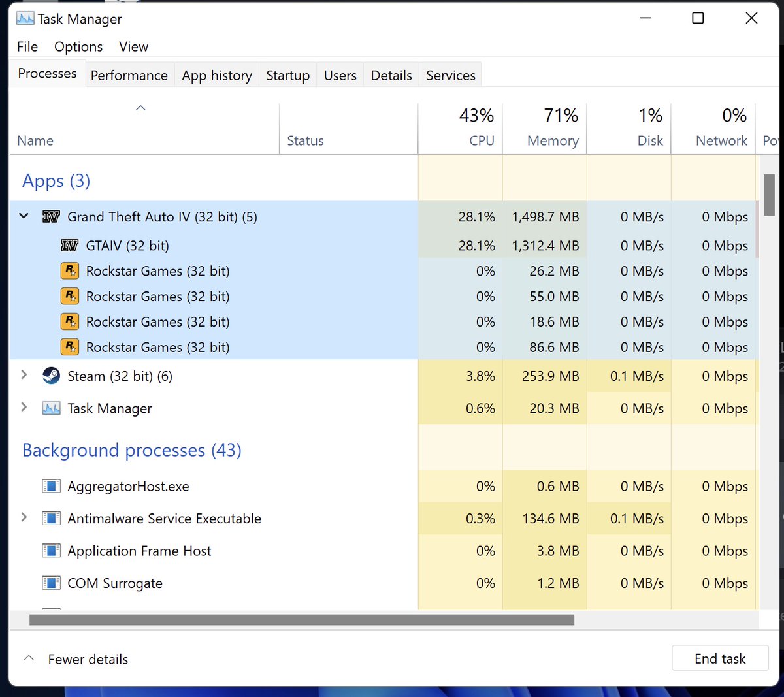The image size is (784, 697).
Task: Select the COM Surrogate process
Action: (x=115, y=583)
